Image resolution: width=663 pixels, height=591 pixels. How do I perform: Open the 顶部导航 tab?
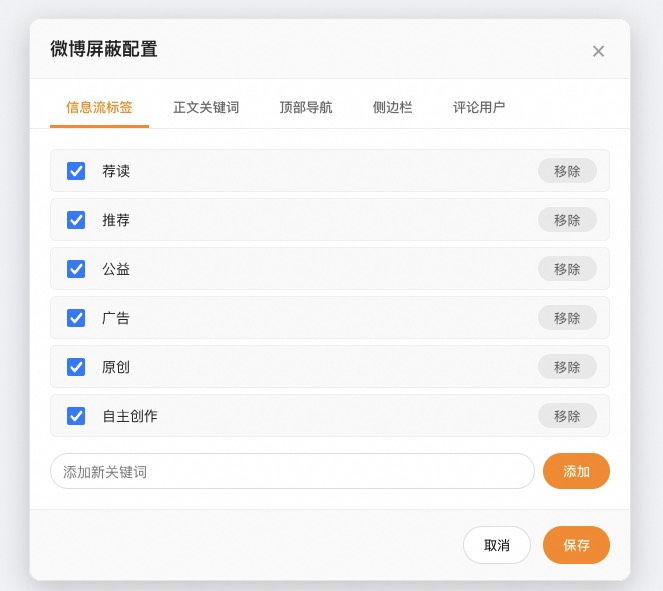(x=306, y=107)
